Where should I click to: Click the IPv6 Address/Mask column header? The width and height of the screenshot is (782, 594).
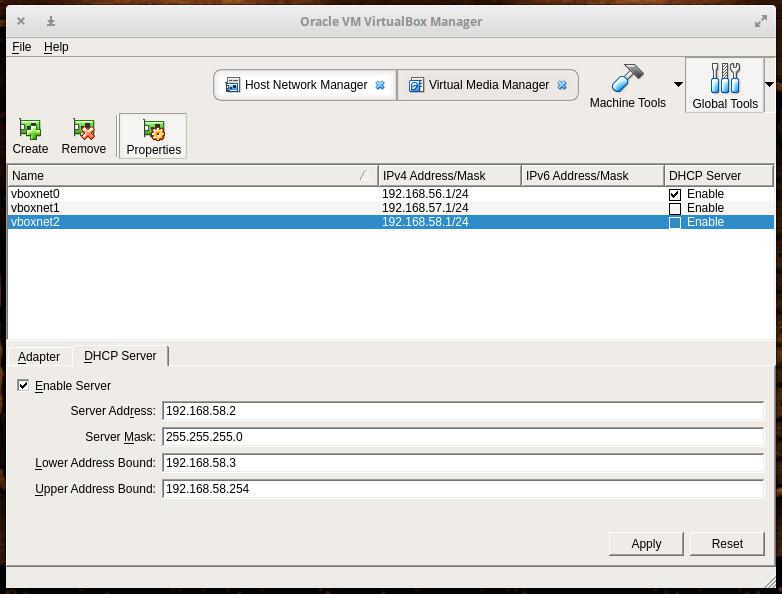pyautogui.click(x=592, y=176)
